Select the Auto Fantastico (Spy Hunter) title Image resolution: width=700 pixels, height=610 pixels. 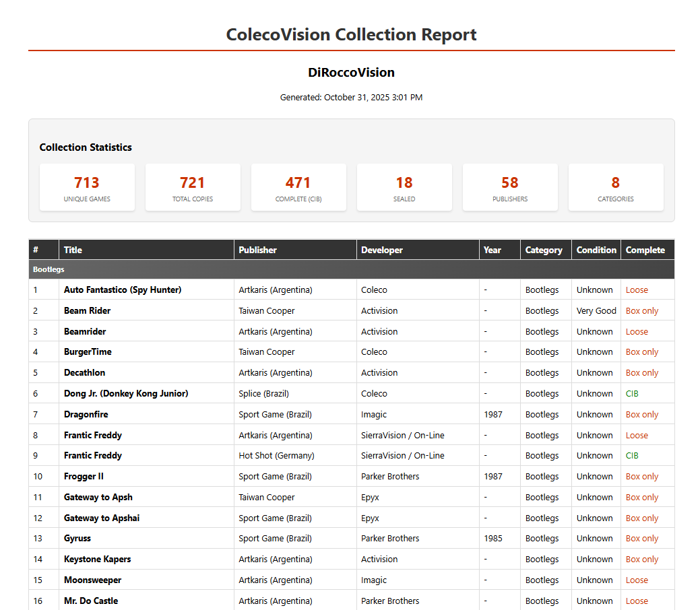coord(123,290)
